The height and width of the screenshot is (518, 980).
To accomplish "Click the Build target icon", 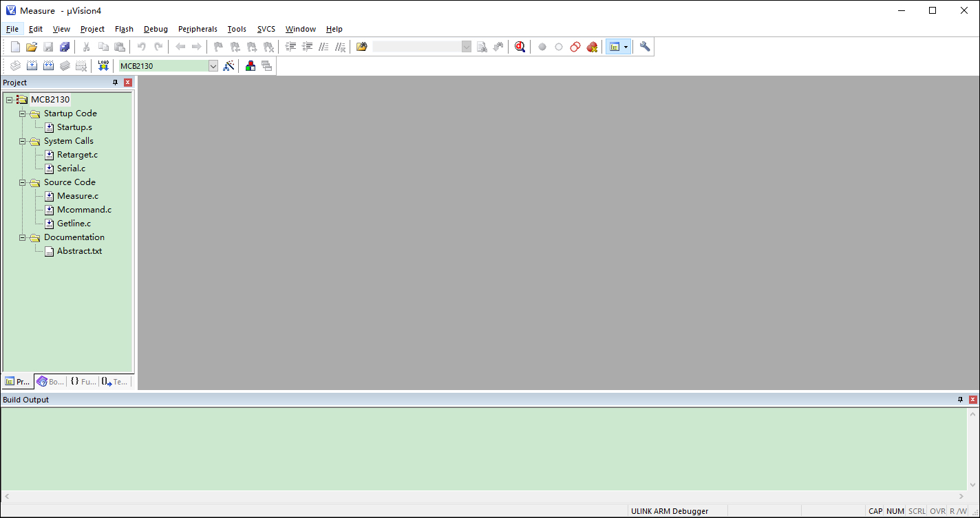I will click(x=32, y=66).
